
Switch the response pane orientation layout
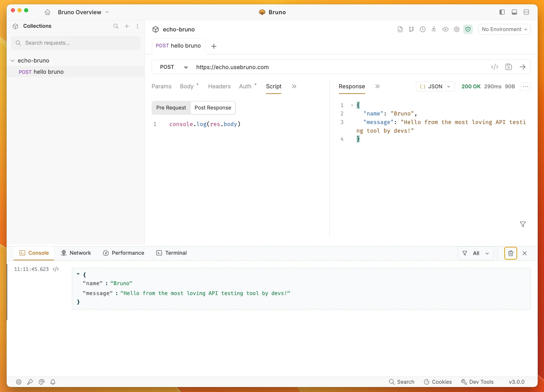(526, 12)
